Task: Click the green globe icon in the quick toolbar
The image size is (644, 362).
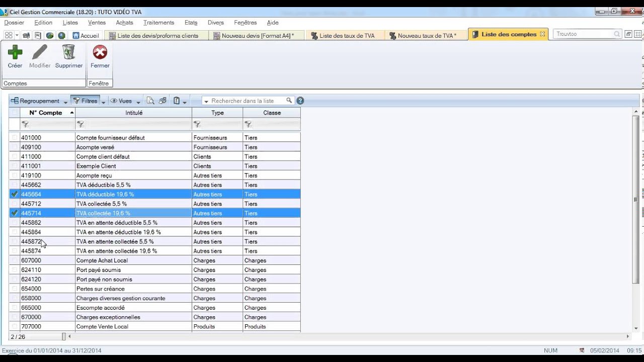Action: pos(50,35)
